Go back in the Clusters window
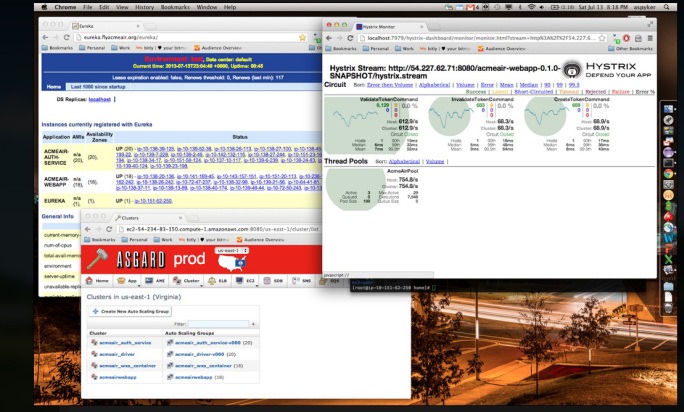Screen dimensions: 684x412 click(x=88, y=229)
